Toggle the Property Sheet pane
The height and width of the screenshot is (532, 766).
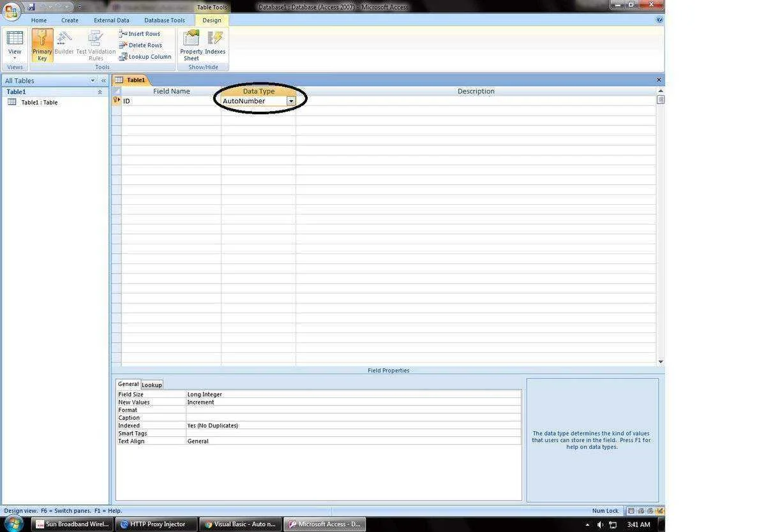(x=191, y=45)
